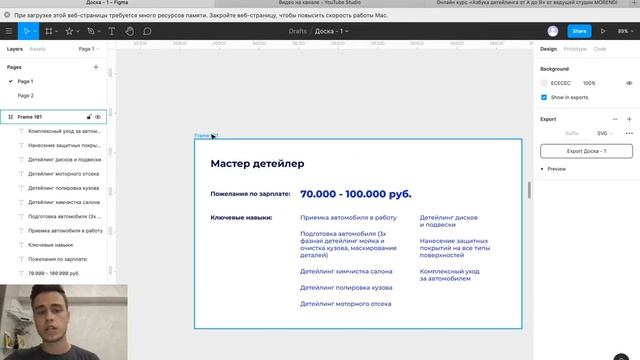Edit the ECECEC hex color value
The image size is (640, 360).
(x=560, y=83)
